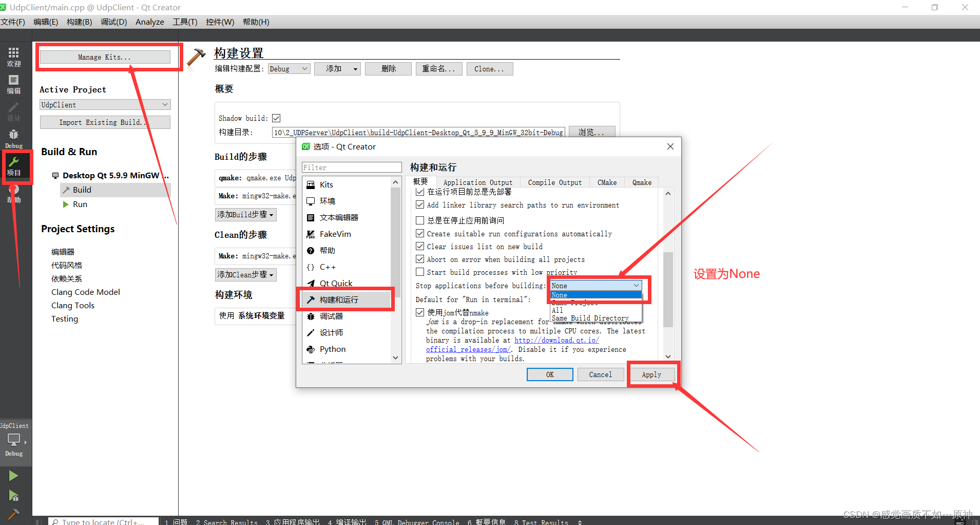Image resolution: width=980 pixels, height=525 pixels.
Task: Open Design (设计) mode icon
Action: [x=13, y=111]
